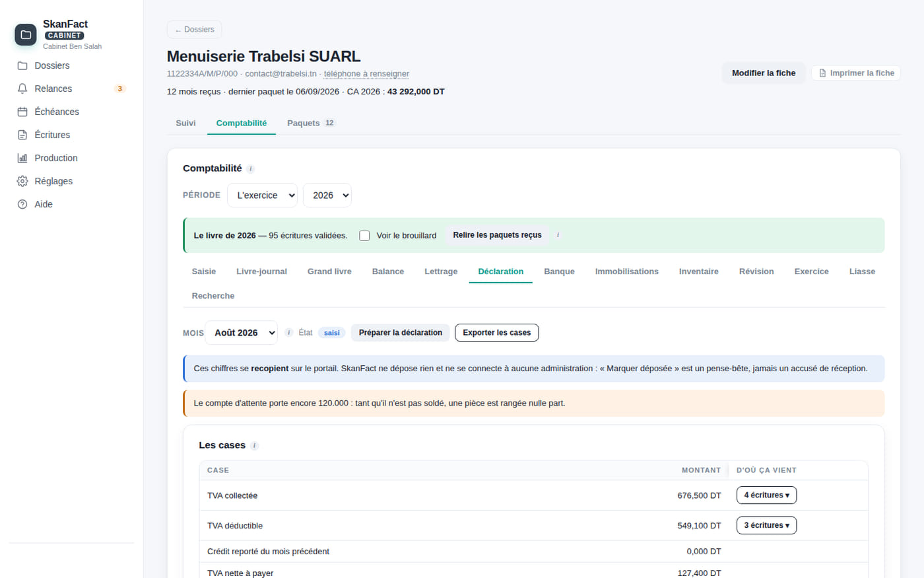The image size is (924, 578).
Task: Expand the 4 écritures details for TVA collectée
Action: pyautogui.click(x=766, y=495)
